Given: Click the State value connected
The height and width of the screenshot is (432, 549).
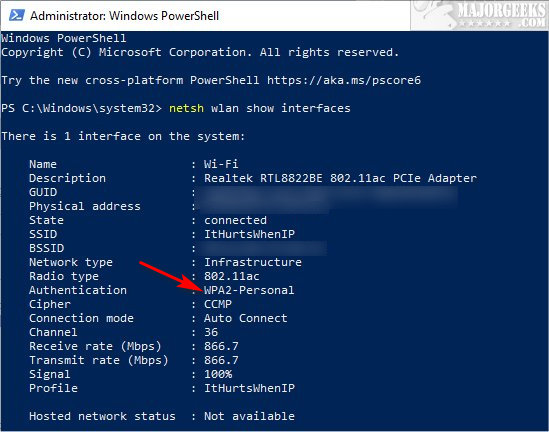Looking at the screenshot, I should point(235,220).
